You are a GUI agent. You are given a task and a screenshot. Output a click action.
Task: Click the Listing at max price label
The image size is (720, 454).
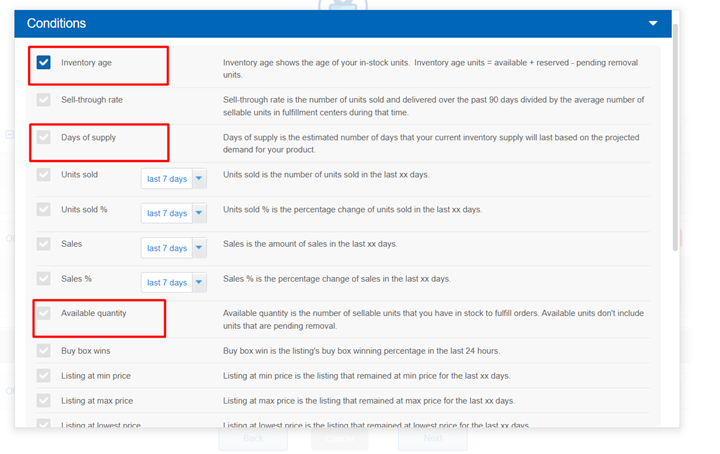point(97,401)
